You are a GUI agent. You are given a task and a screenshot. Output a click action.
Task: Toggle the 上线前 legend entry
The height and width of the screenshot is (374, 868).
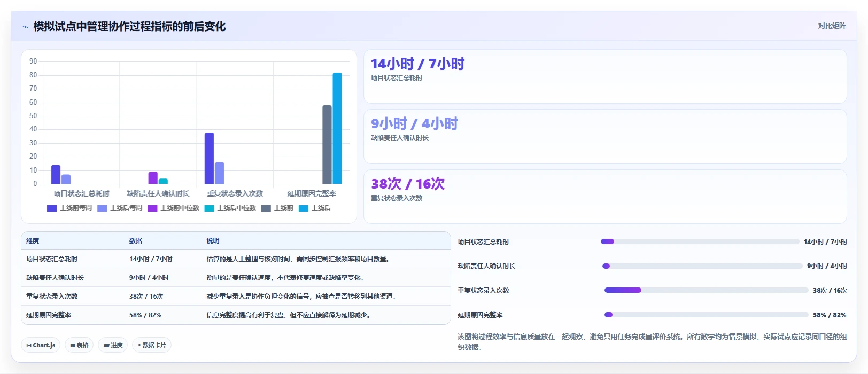pos(277,208)
